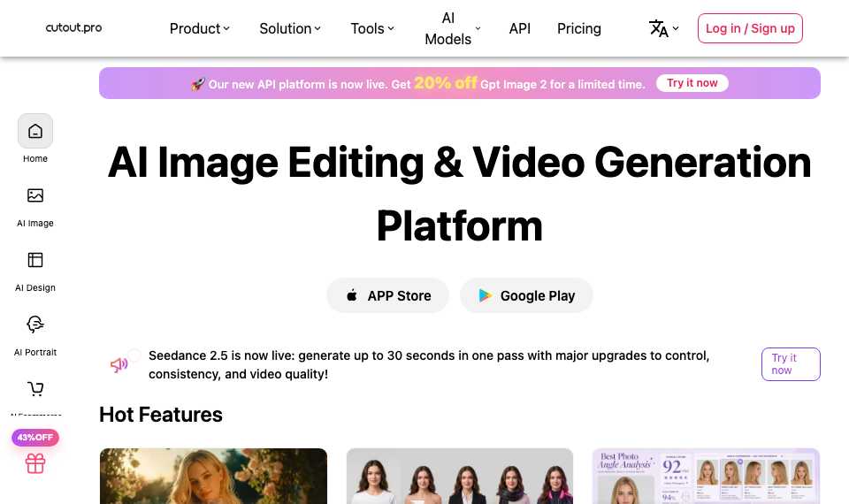
Task: Click Try it now in the promo banner
Action: click(x=692, y=83)
